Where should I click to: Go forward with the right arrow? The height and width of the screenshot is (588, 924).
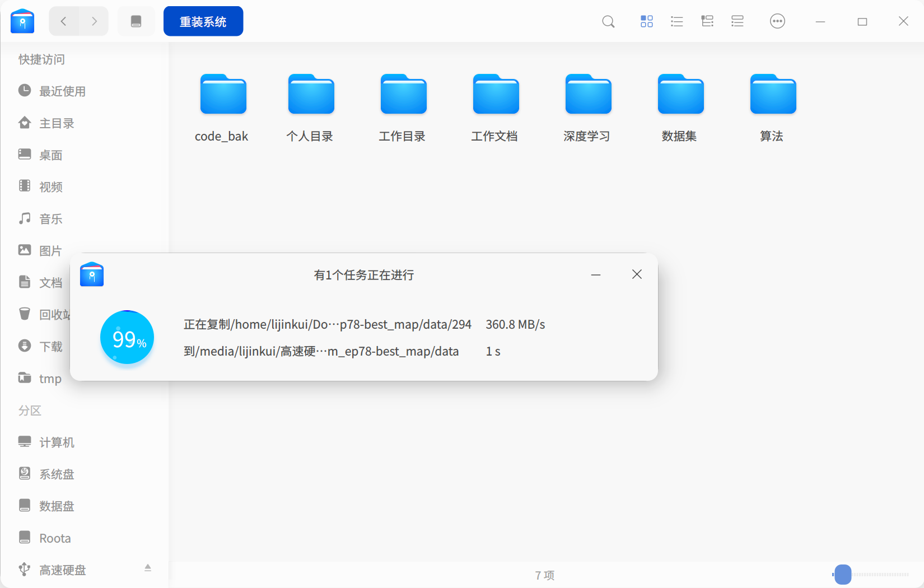[94, 21]
